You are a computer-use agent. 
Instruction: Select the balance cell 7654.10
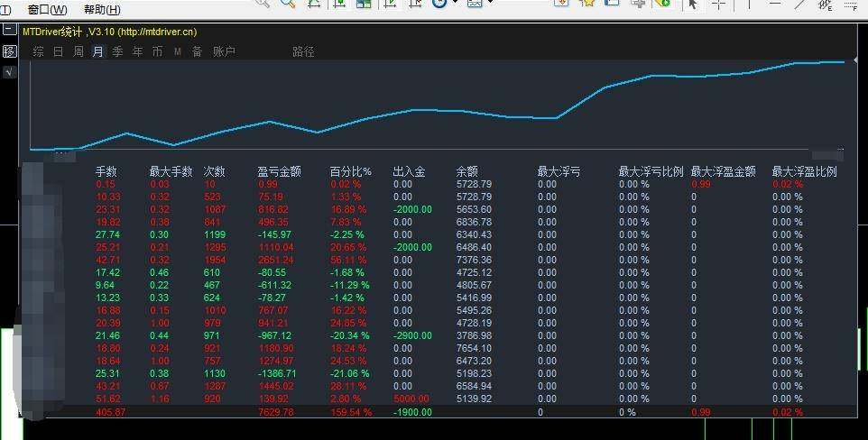[x=474, y=348]
